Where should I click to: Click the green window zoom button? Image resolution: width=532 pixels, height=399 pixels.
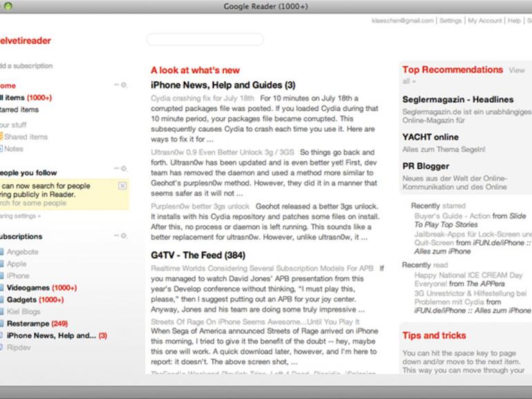tap(8, 6)
